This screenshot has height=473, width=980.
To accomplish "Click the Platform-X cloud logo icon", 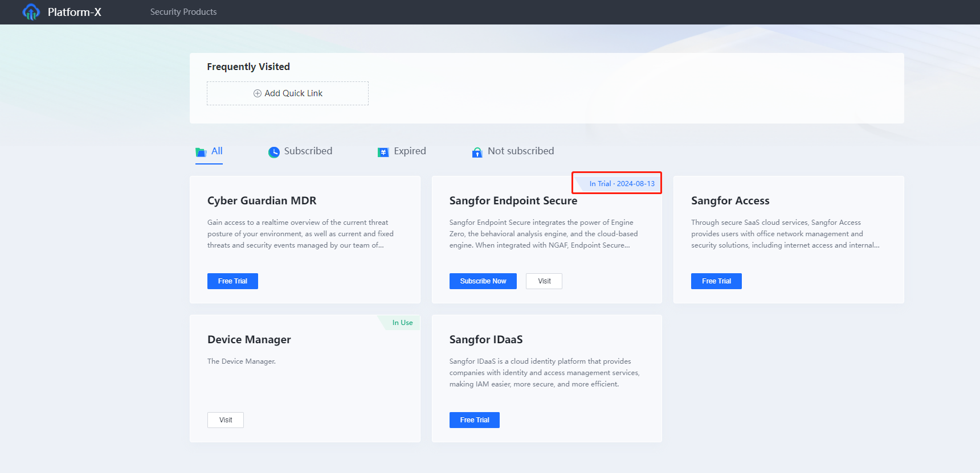I will [31, 12].
